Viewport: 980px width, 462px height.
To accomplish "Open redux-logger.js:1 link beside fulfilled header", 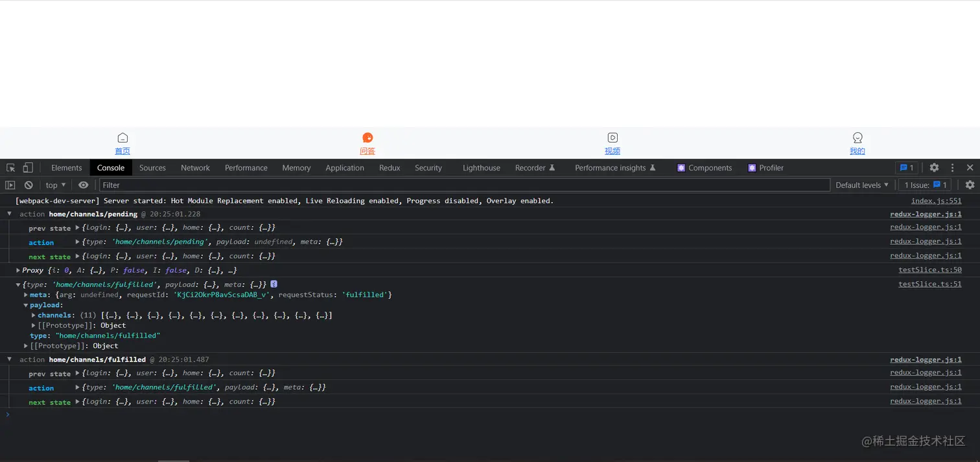I will pos(926,360).
